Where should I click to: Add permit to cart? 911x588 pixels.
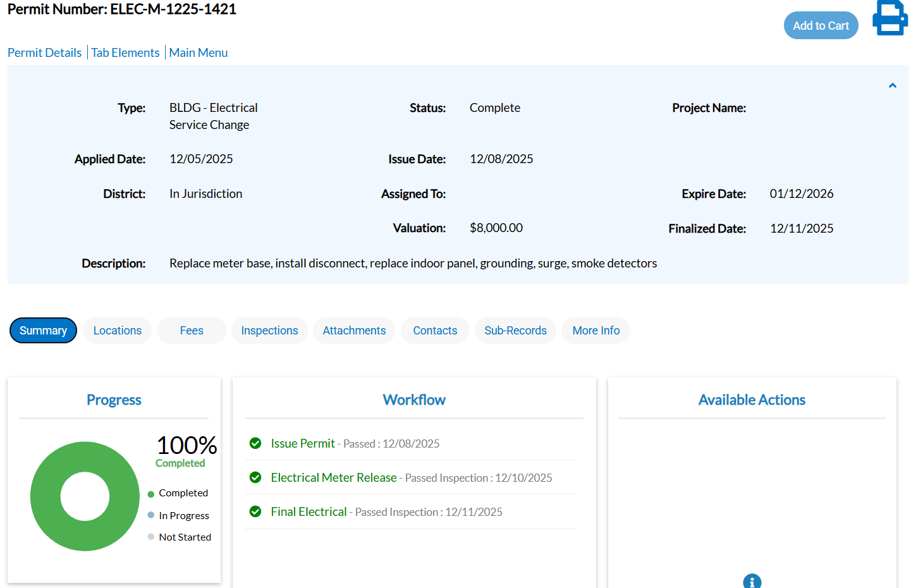[x=821, y=25]
